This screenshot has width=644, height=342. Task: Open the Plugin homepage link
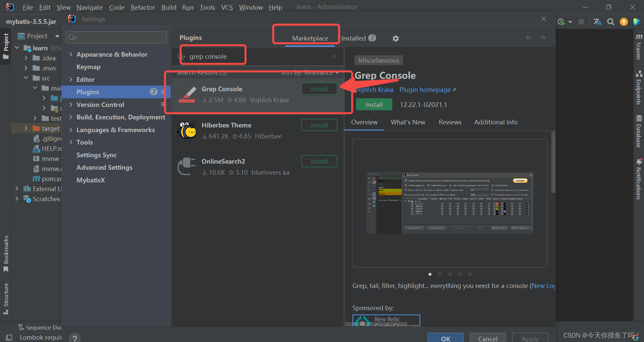425,90
